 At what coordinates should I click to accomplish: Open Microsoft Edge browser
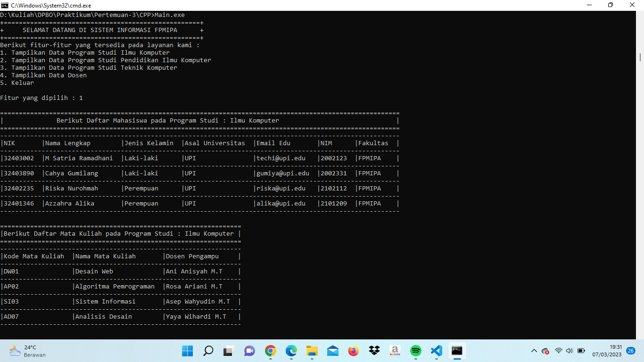tap(291, 351)
